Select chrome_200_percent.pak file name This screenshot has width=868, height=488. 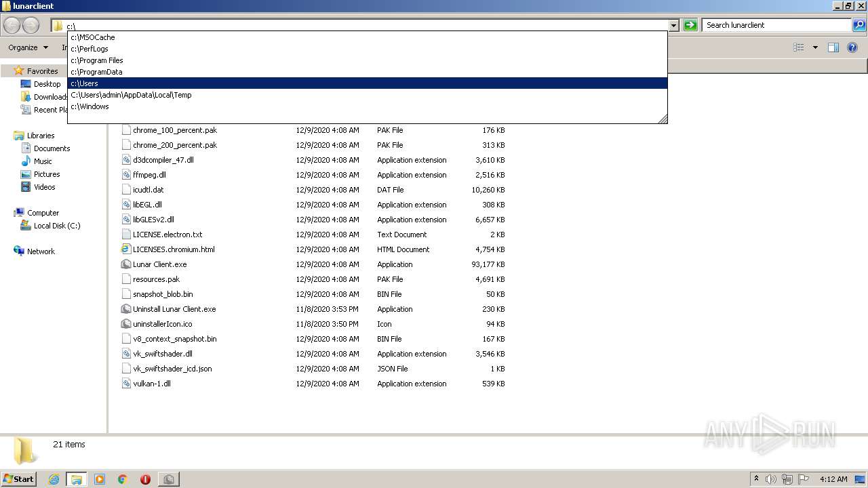click(175, 145)
